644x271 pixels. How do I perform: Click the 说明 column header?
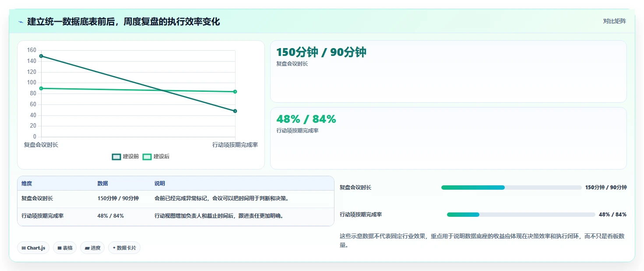point(160,184)
